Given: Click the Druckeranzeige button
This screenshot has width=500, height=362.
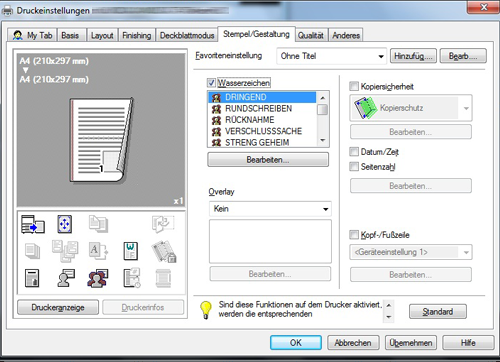Looking at the screenshot, I should (x=58, y=307).
